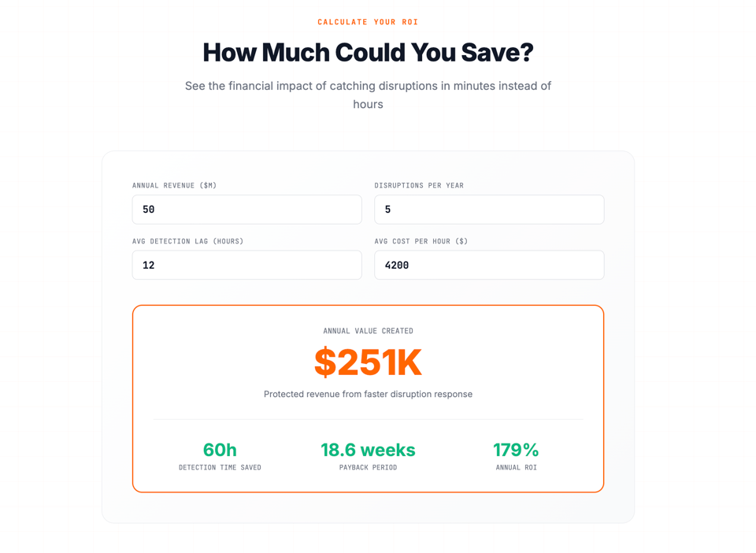
Task: Click the orange "Calculate Your ROI" text
Action: pyautogui.click(x=368, y=22)
